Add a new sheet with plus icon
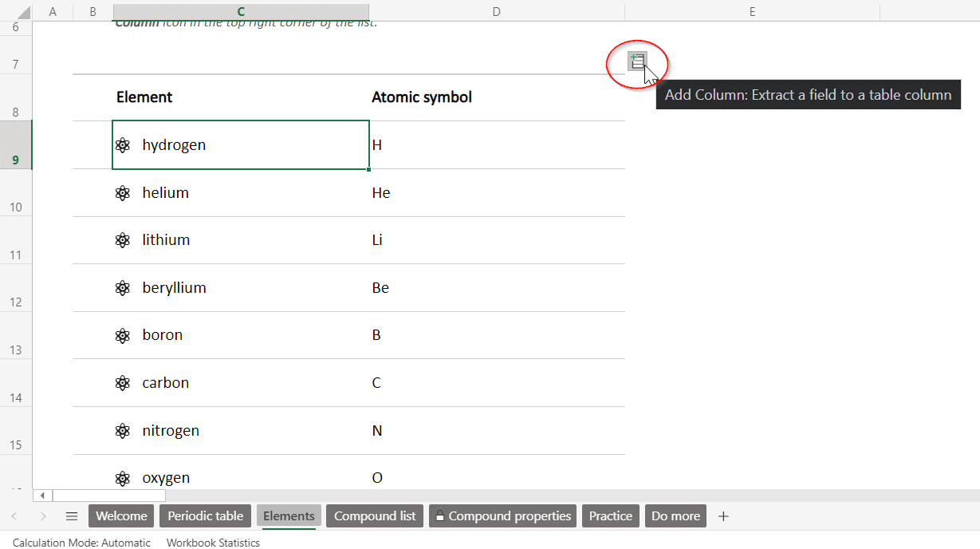Image resolution: width=980 pixels, height=549 pixels. click(x=723, y=516)
